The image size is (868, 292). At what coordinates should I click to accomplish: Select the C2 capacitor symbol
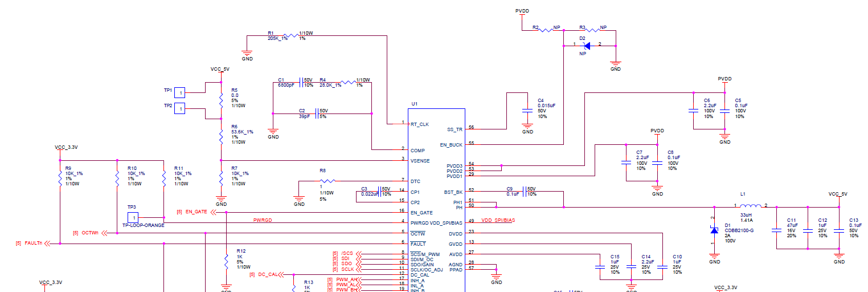click(316, 113)
